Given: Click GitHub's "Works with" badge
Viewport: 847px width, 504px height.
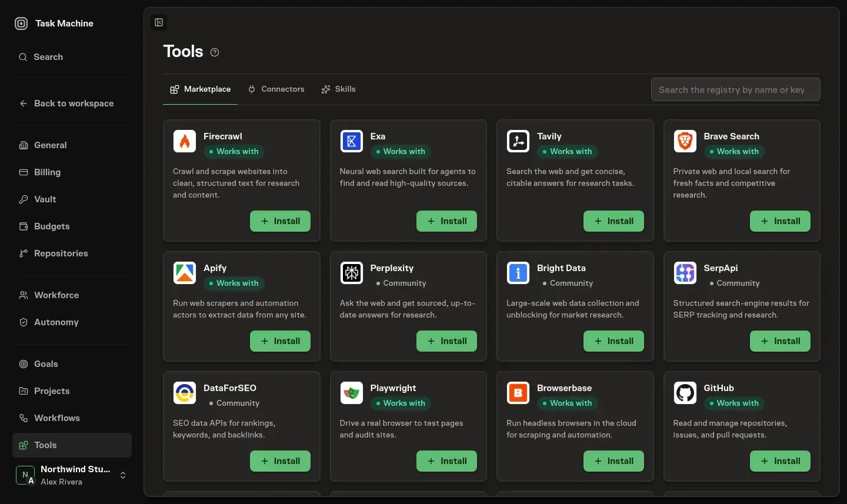Looking at the screenshot, I should click(x=735, y=403).
